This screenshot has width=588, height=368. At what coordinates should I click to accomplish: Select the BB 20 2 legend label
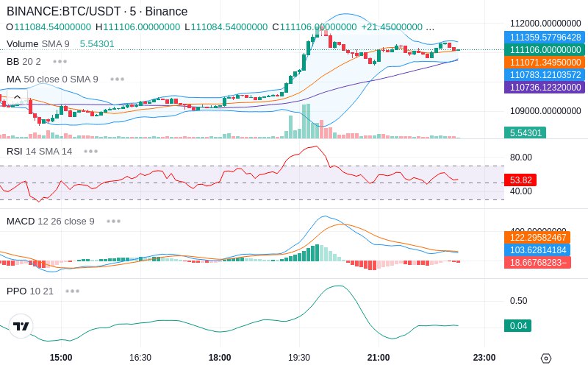(24, 61)
